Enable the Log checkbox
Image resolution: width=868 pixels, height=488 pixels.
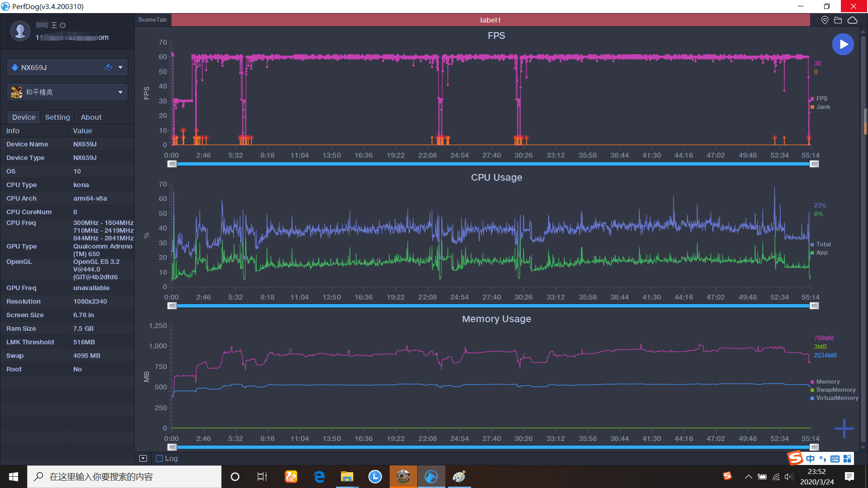pos(159,458)
